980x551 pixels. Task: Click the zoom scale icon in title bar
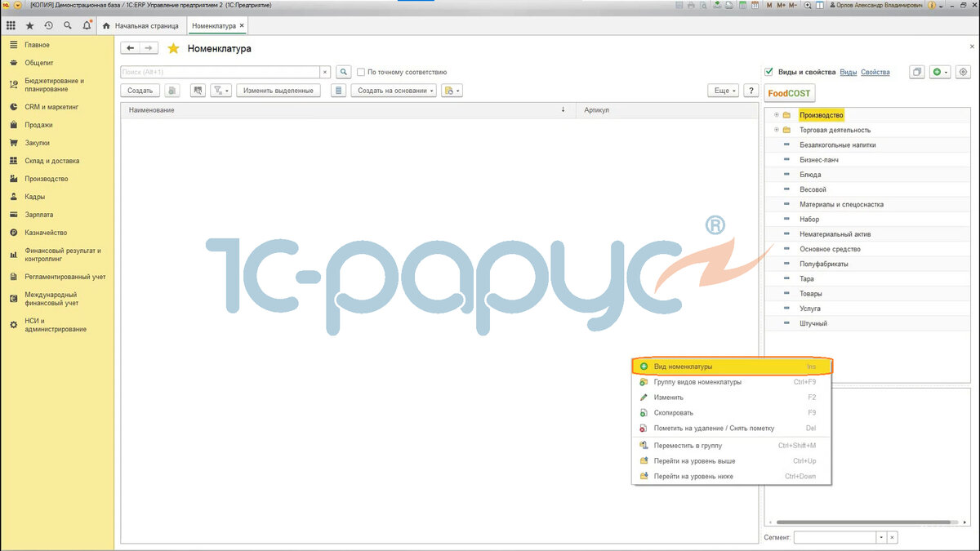click(x=808, y=5)
